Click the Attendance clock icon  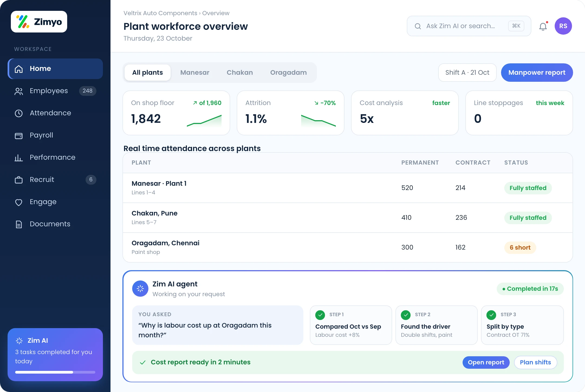coord(19,113)
